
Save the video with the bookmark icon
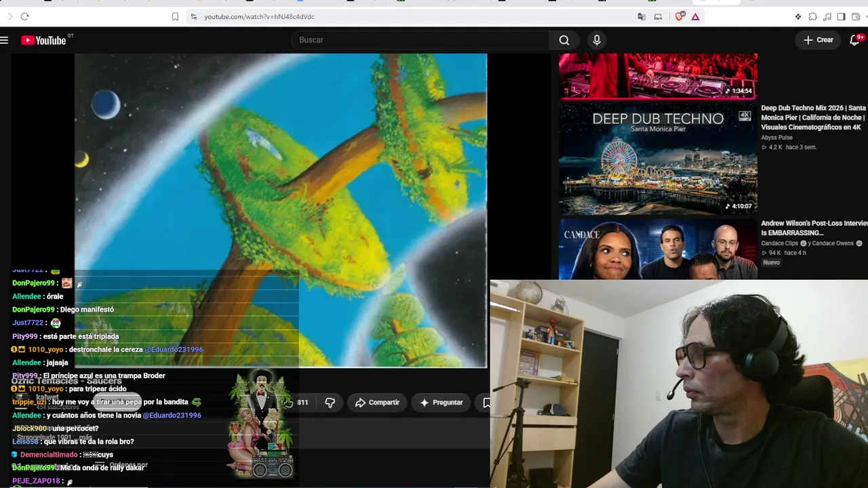point(486,403)
